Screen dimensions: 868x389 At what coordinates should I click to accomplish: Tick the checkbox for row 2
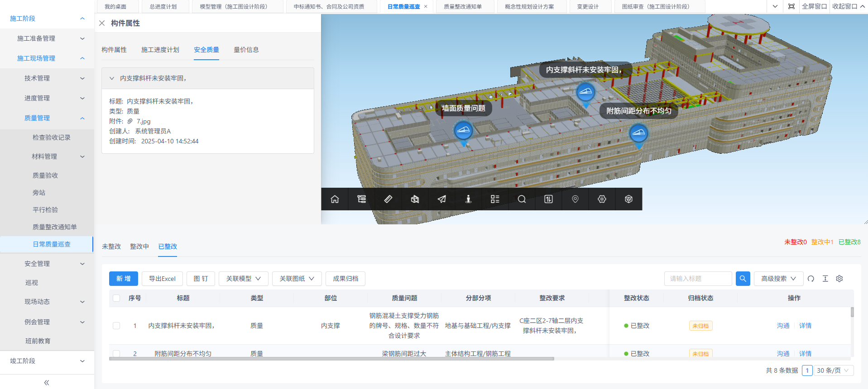[116, 353]
